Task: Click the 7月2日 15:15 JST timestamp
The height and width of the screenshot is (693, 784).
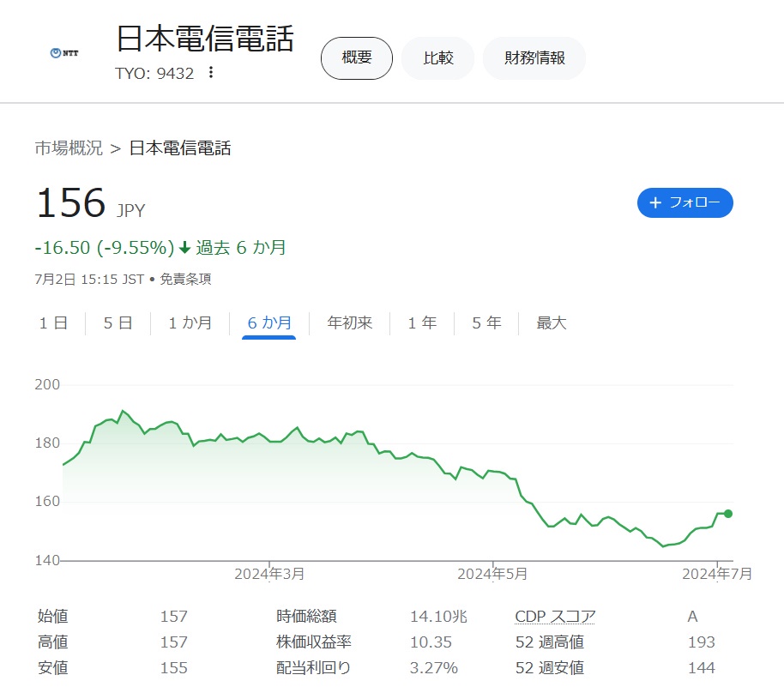Action: tap(89, 279)
